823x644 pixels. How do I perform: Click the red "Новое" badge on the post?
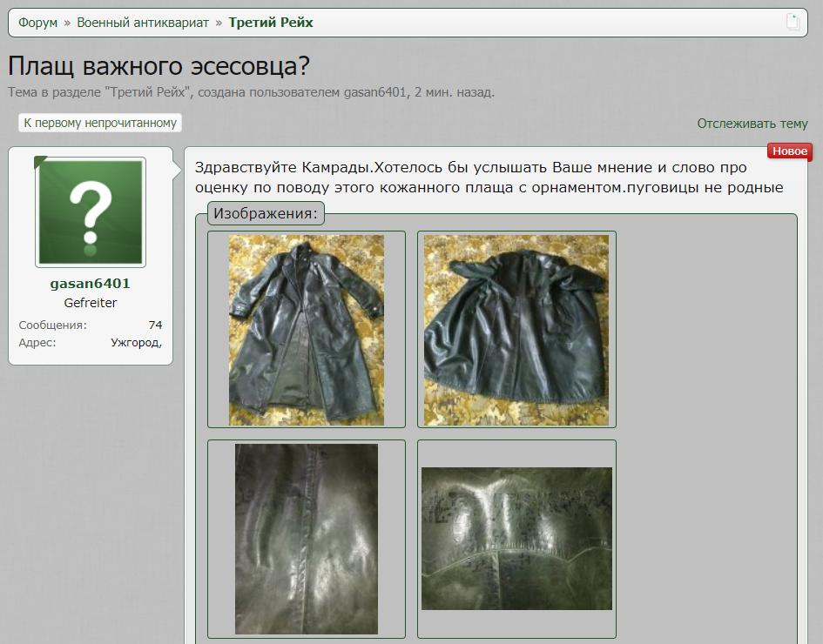[x=789, y=151]
